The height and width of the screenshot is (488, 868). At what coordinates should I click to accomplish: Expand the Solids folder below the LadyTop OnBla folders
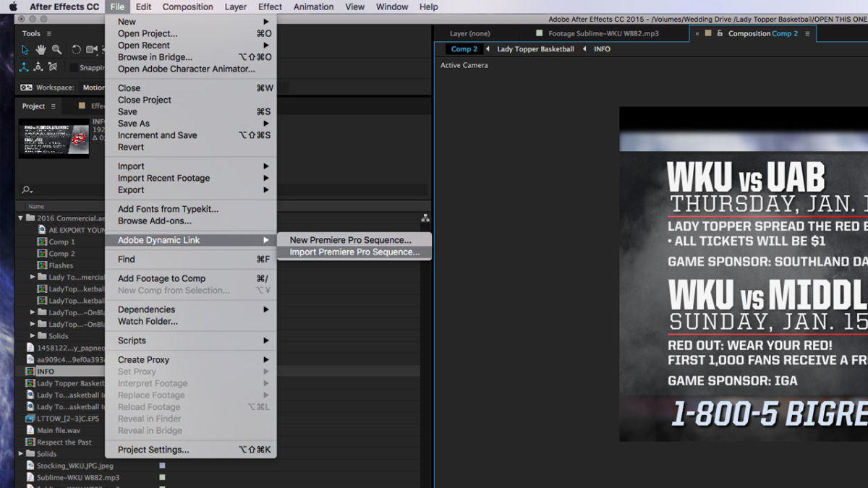(33, 336)
